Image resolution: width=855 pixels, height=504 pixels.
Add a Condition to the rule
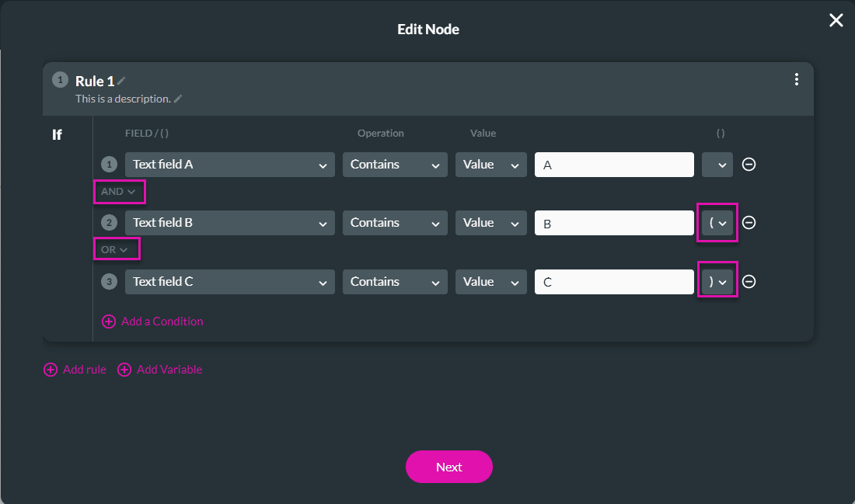(x=152, y=322)
